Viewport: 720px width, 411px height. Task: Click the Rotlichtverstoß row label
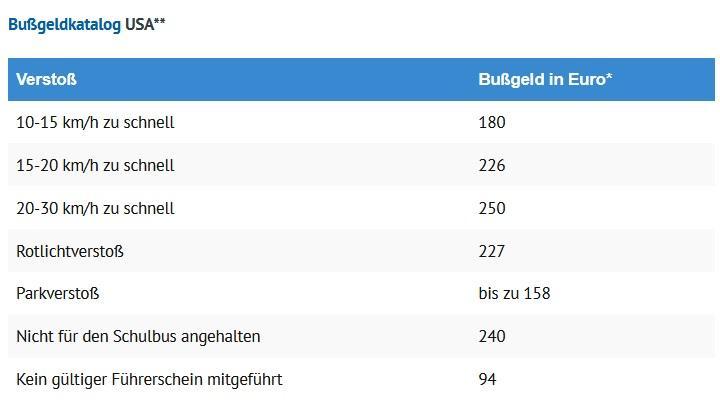[x=70, y=251]
